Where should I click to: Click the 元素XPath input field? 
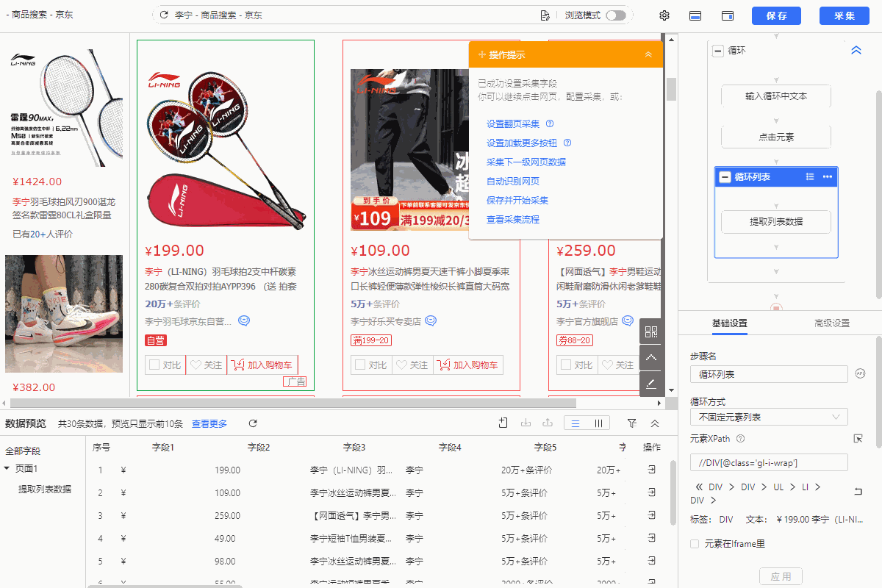pos(768,462)
